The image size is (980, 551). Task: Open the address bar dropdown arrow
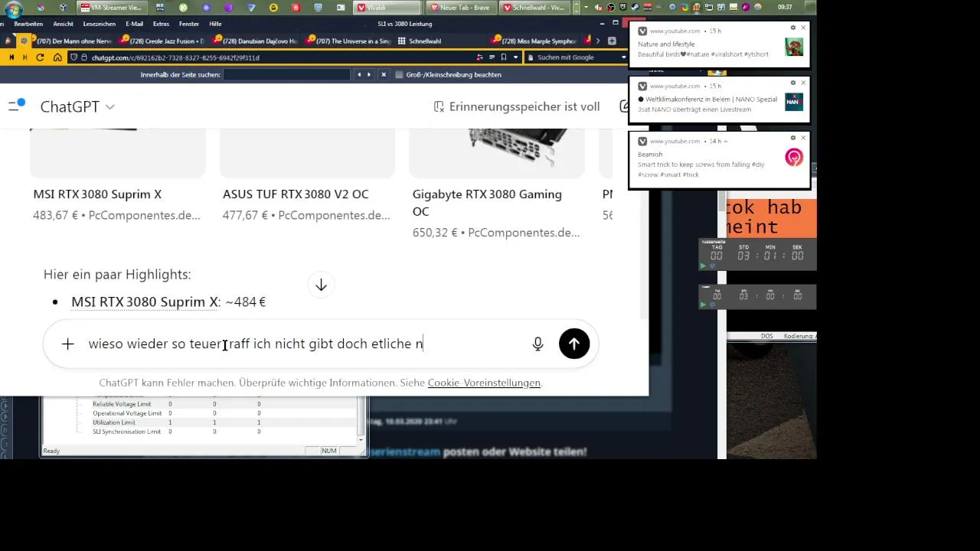point(515,57)
